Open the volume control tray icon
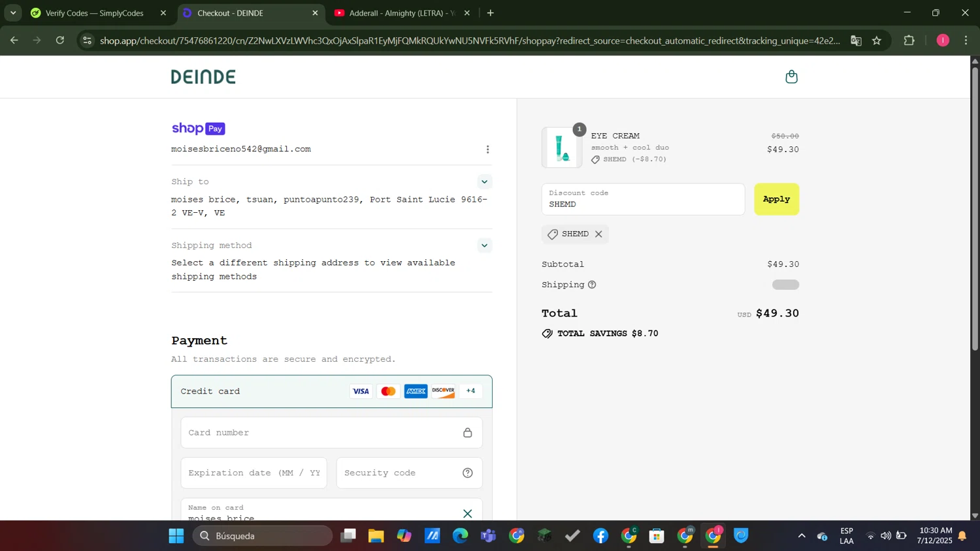 pos(886,536)
